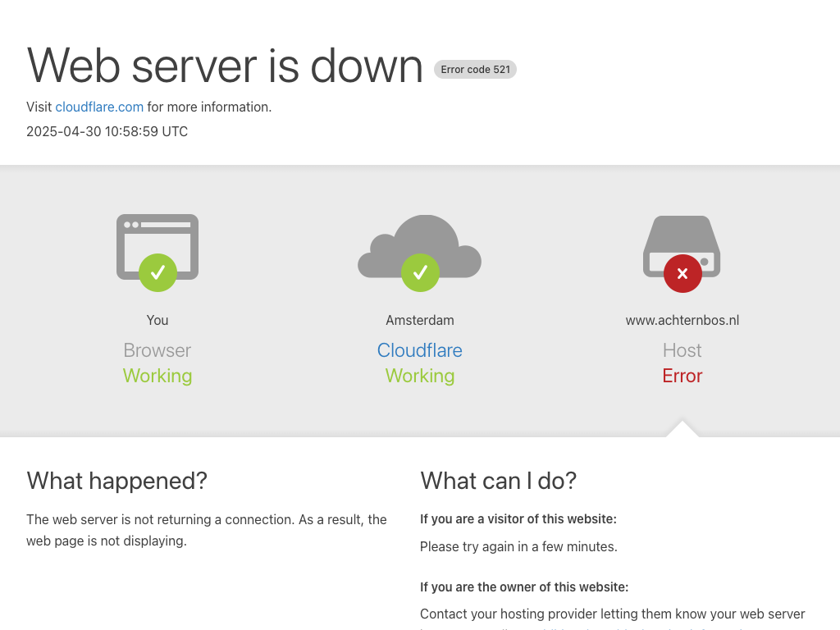Click the www.achternbos.nl hostname text
840x630 pixels.
(x=682, y=320)
